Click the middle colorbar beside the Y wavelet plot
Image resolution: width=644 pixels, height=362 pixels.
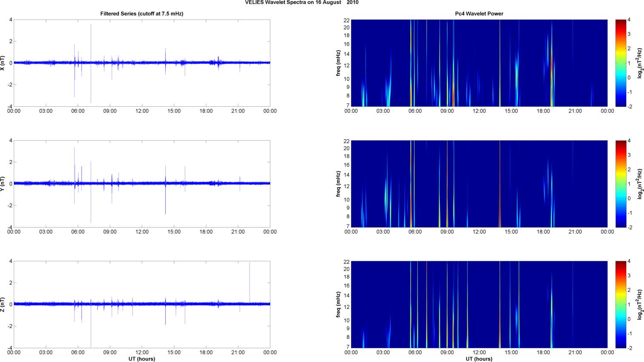pyautogui.click(x=621, y=184)
